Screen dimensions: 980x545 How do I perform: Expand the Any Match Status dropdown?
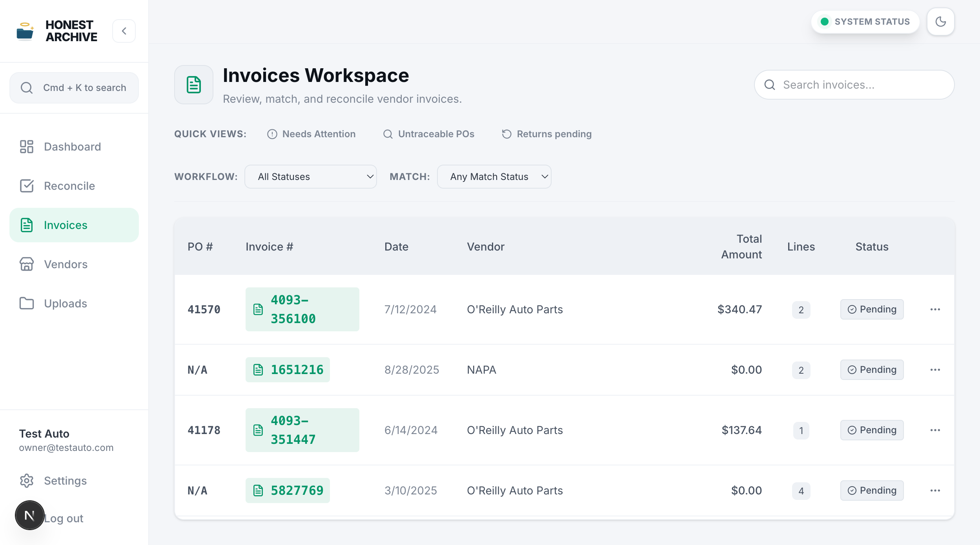[494, 177]
